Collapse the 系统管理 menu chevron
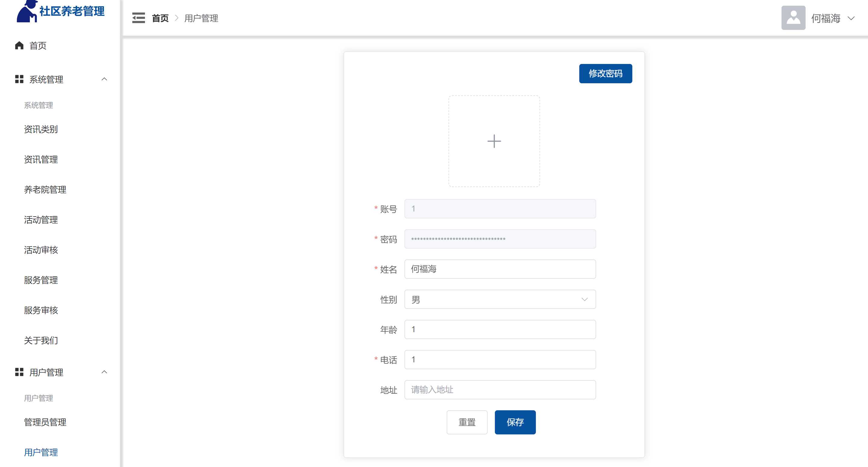Image resolution: width=868 pixels, height=467 pixels. click(104, 79)
